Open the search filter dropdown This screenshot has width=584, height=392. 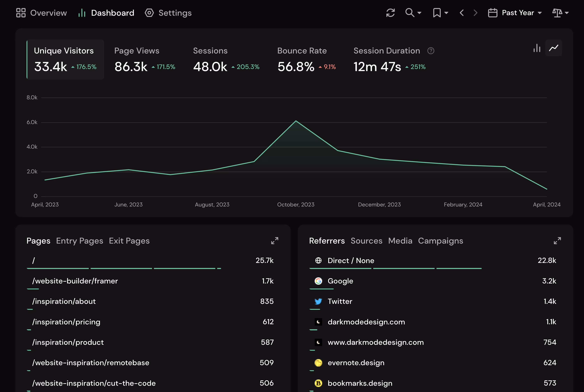pos(413,13)
